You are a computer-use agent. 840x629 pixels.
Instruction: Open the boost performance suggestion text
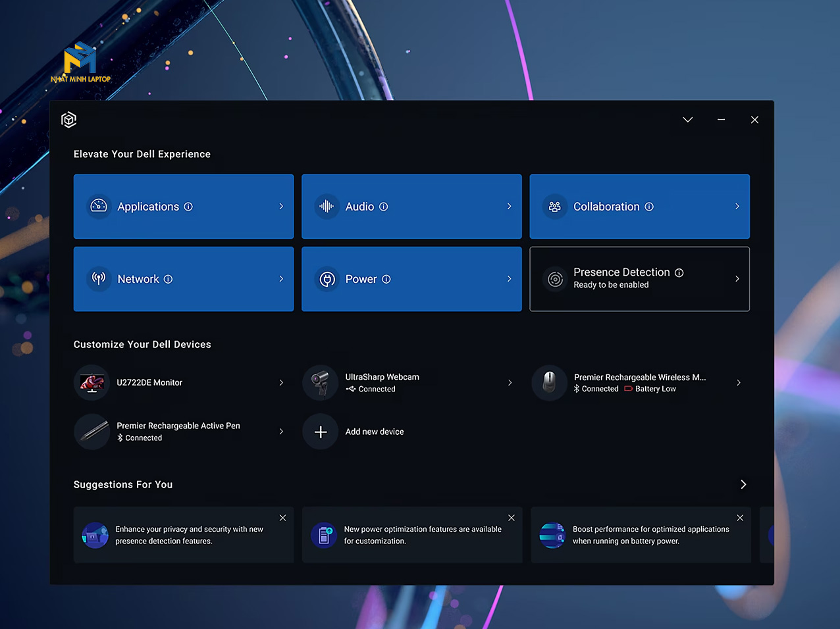pyautogui.click(x=651, y=535)
